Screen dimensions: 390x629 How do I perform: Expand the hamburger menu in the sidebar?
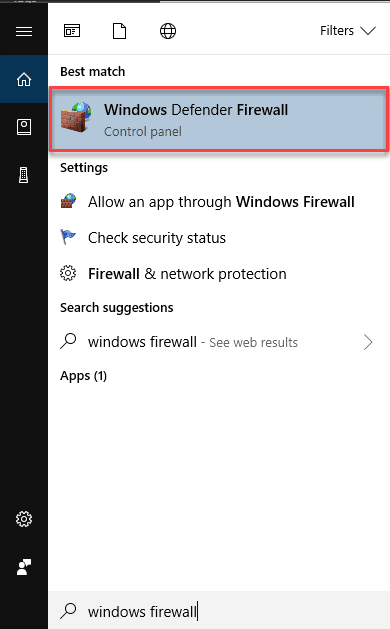[24, 31]
